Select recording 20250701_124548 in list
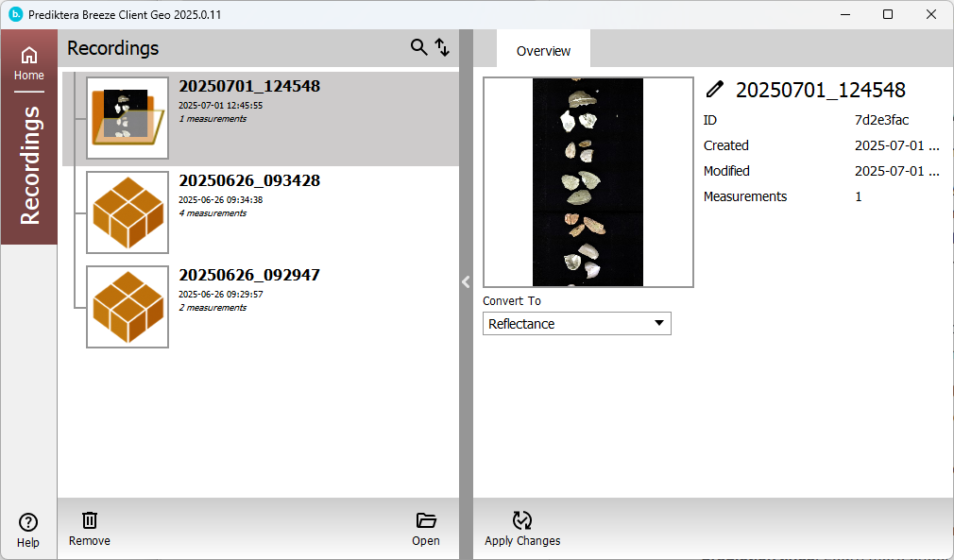This screenshot has width=954, height=560. 249,87
